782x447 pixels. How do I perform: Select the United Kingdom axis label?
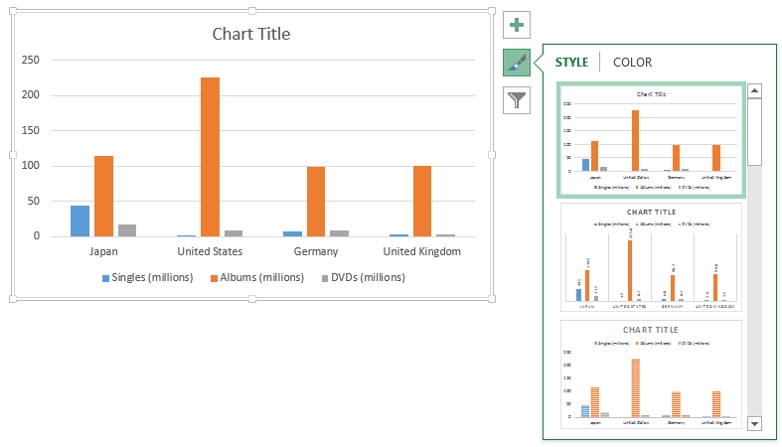(x=422, y=251)
